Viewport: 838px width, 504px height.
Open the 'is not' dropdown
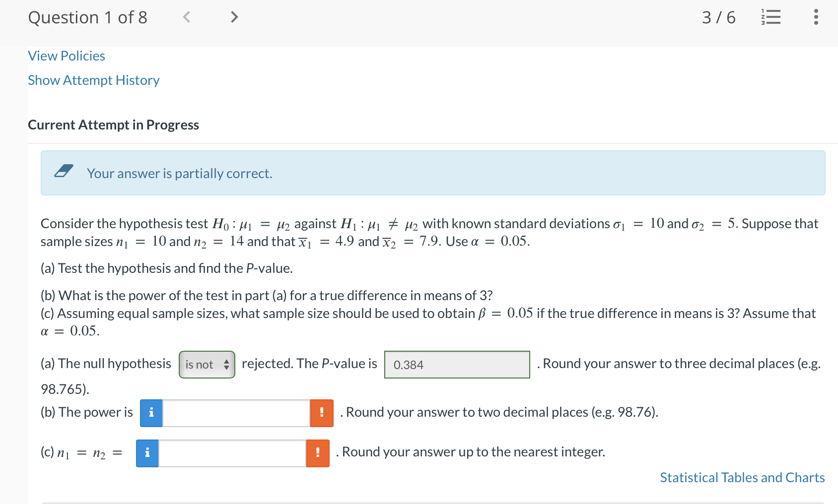[204, 364]
